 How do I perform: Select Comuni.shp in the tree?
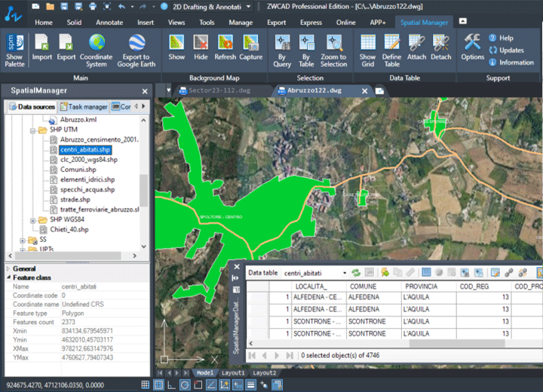pos(78,170)
